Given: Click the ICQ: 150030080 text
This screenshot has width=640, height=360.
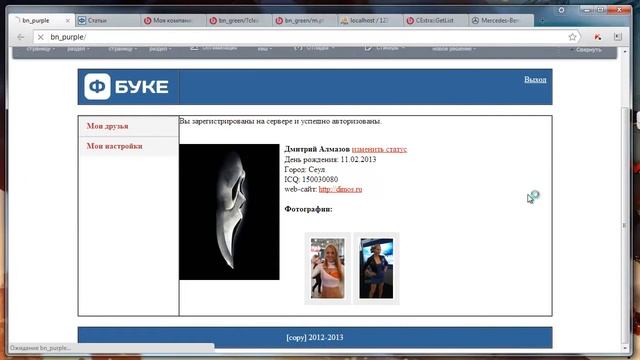Looking at the screenshot, I should pyautogui.click(x=311, y=180).
